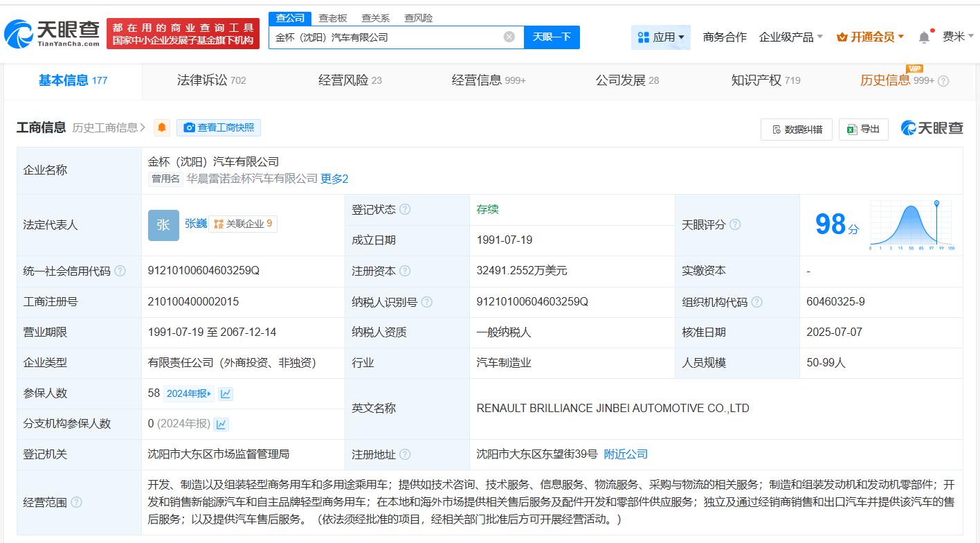Click help icon beside 天眼评分
Screen dimensions: 980x543
point(735,224)
